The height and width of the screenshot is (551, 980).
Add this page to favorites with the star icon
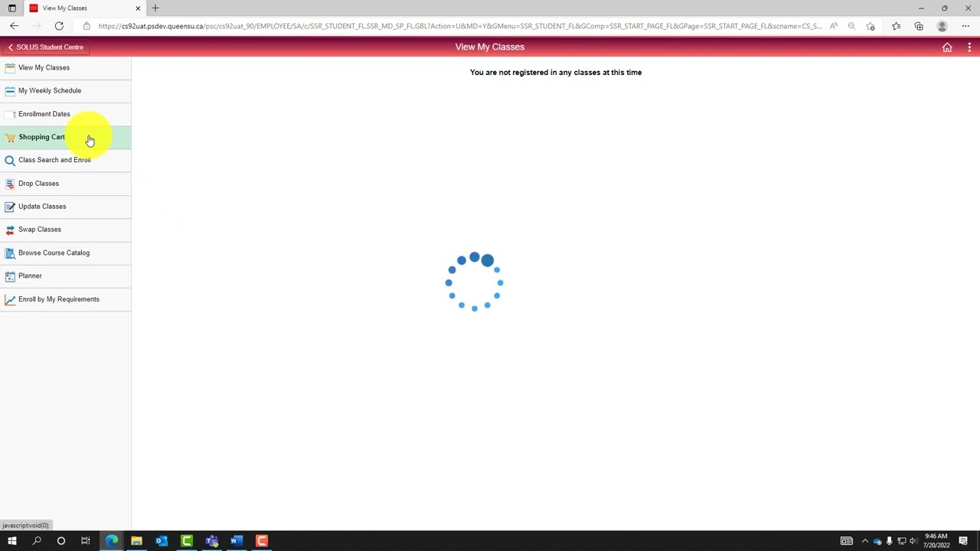click(871, 26)
